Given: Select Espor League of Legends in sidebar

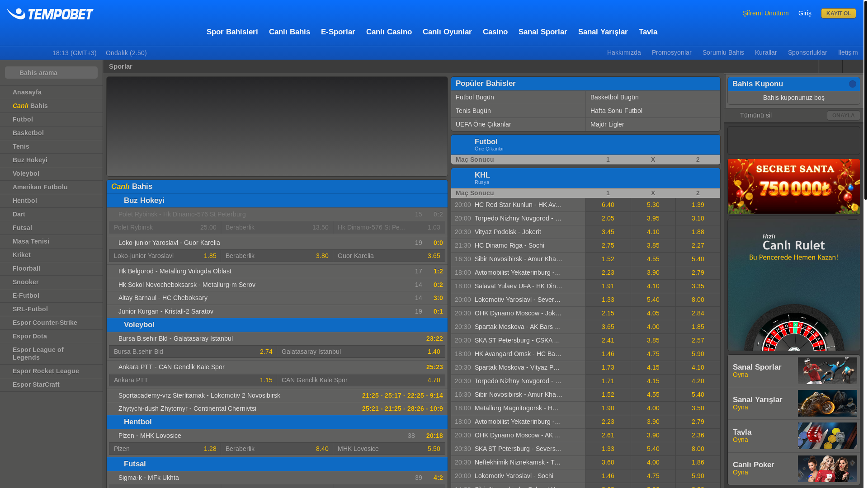Looking at the screenshot, I should coord(51,353).
